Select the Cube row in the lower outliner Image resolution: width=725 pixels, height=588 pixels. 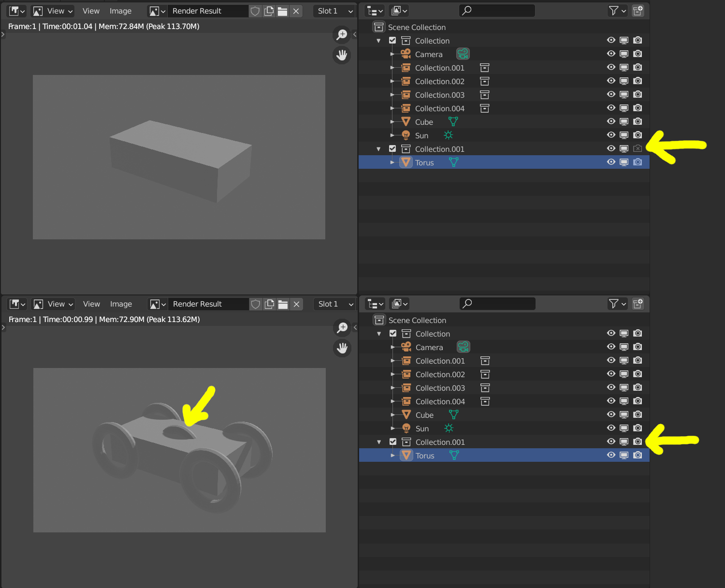click(504, 415)
